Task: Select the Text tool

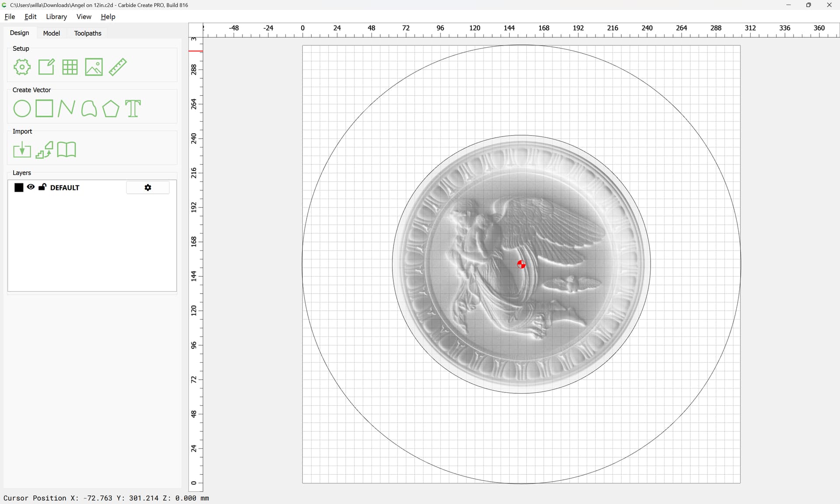Action: pos(133,108)
